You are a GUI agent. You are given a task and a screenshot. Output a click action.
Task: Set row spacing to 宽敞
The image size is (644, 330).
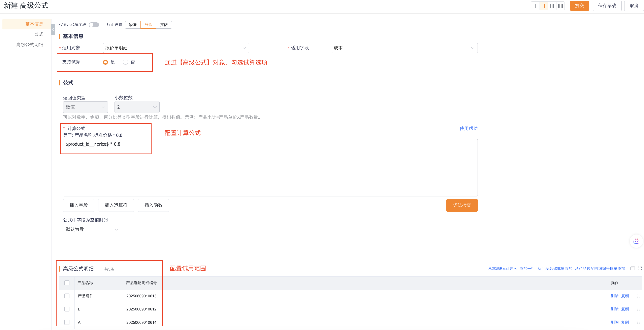(x=164, y=25)
